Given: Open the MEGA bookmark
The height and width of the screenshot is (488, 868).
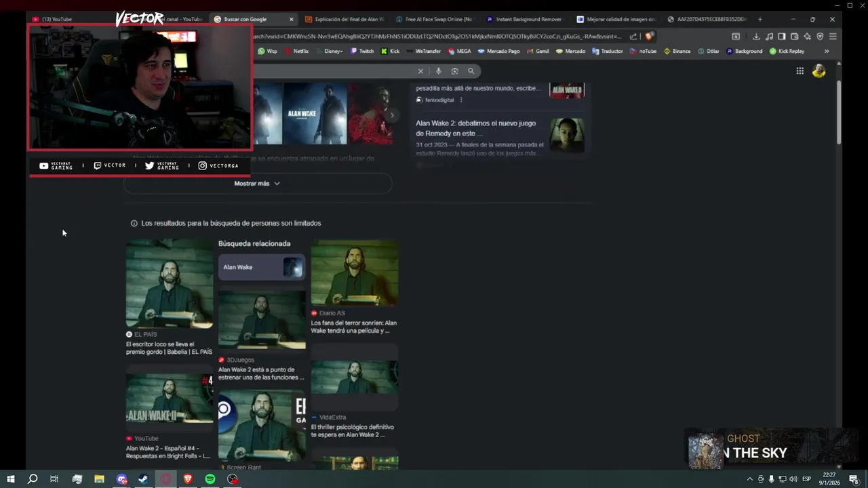Looking at the screenshot, I should pyautogui.click(x=459, y=51).
